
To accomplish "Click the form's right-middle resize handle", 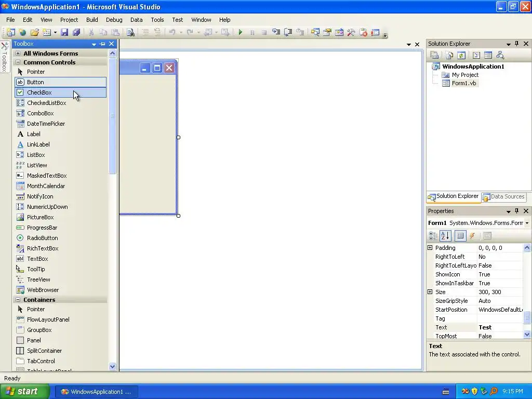I will 179,137.
